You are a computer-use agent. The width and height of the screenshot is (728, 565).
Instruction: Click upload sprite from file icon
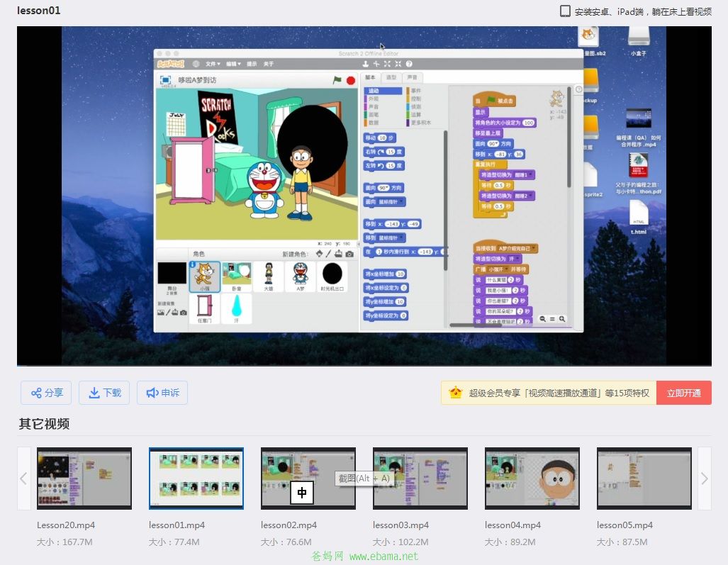pyautogui.click(x=338, y=254)
